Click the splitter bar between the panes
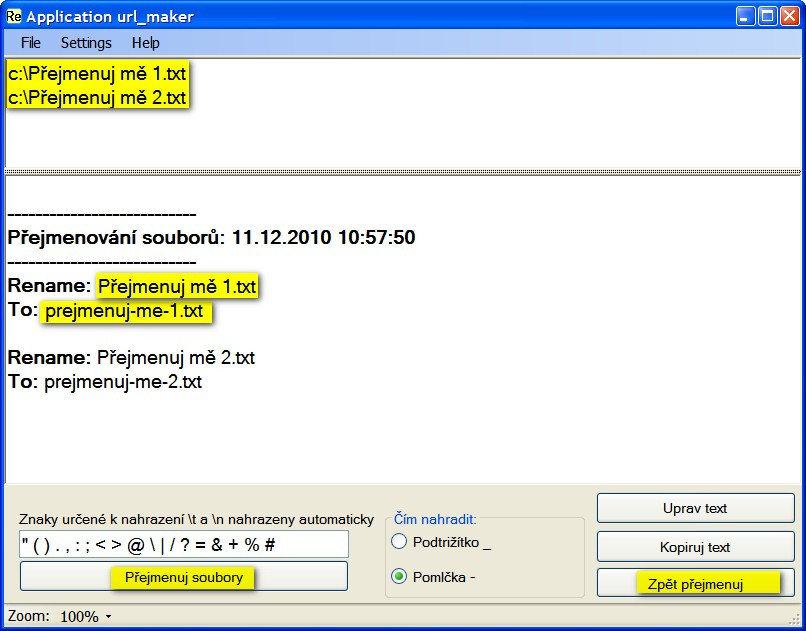806x631 pixels. [403, 172]
